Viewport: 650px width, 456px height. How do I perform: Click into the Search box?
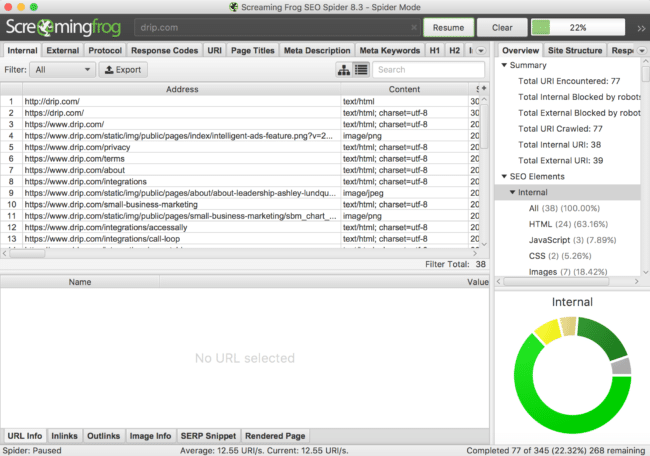[429, 70]
